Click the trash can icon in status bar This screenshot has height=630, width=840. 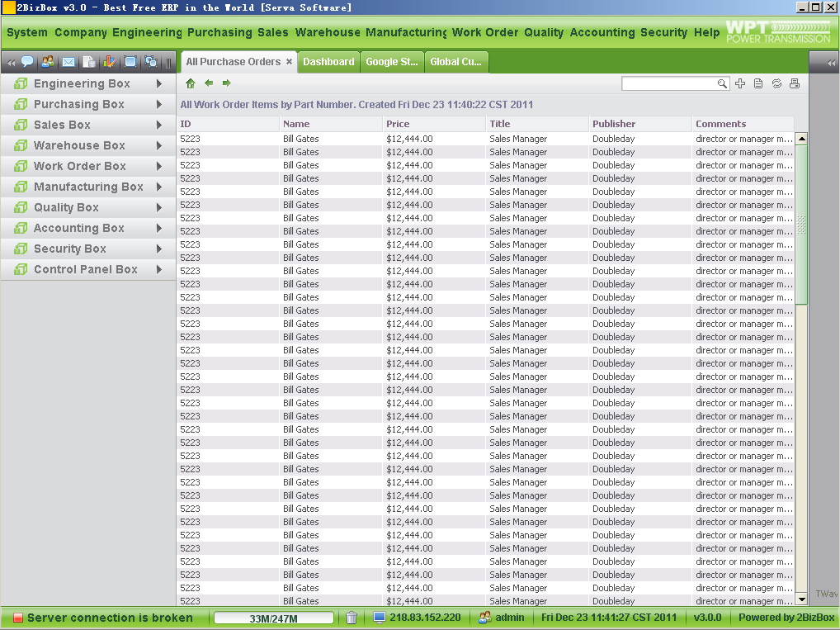click(352, 618)
